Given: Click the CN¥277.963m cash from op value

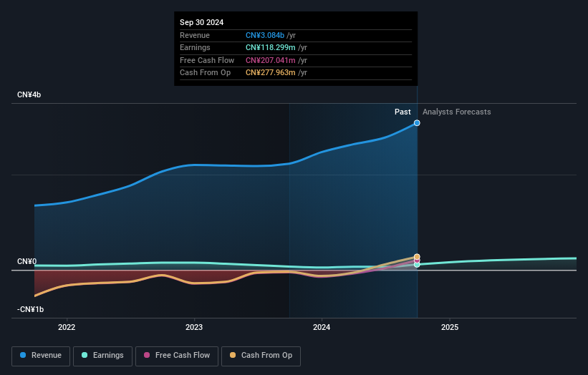Looking at the screenshot, I should click(271, 73).
